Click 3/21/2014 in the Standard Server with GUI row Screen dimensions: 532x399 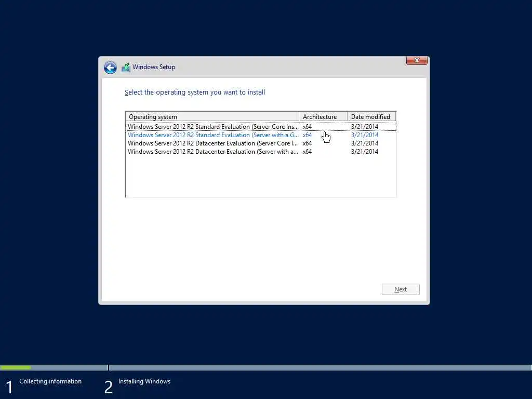pos(364,135)
